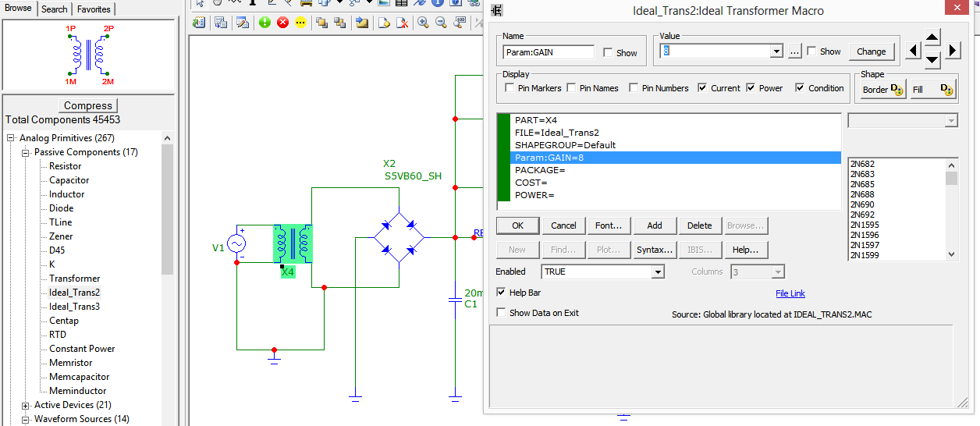
Task: Expand the Active Devices tree node
Action: click(x=26, y=405)
